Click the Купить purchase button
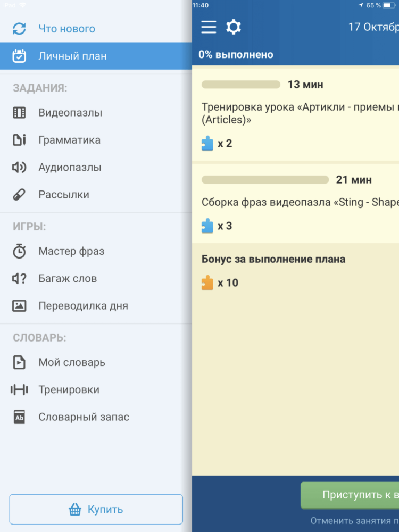The image size is (399, 532). (96, 509)
